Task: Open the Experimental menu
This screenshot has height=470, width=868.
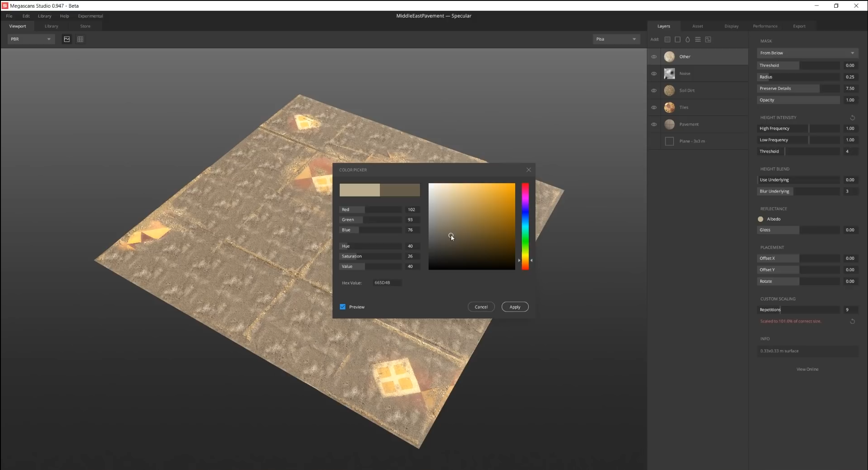Action: (x=90, y=16)
